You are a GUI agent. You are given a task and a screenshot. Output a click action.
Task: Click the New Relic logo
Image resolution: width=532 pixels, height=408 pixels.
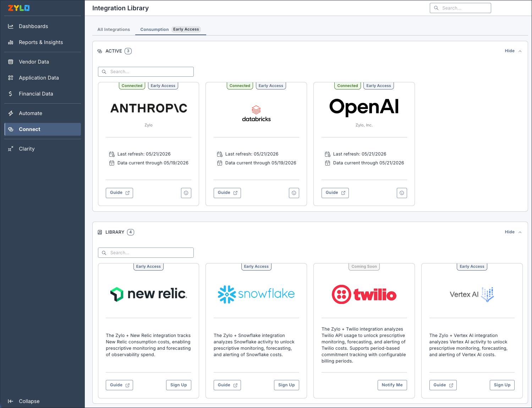coord(149,294)
